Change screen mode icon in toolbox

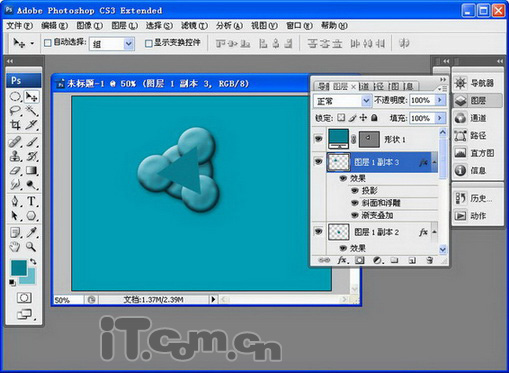point(25,314)
